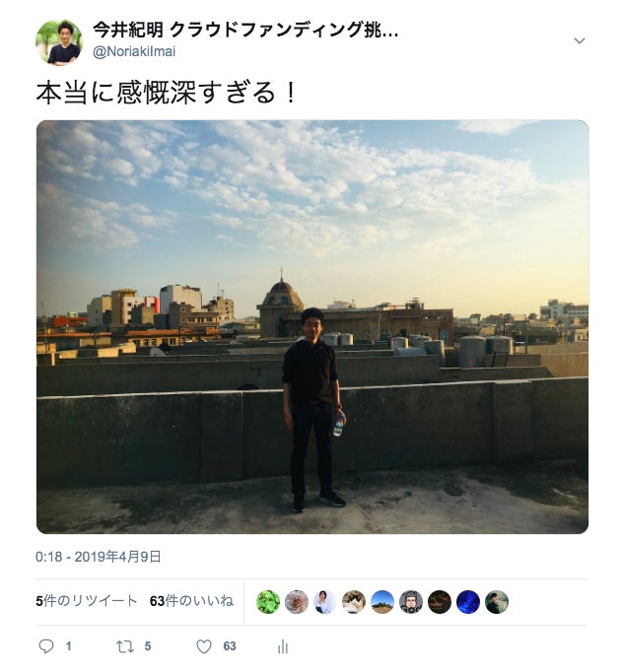Open the last liker avatar in row
This screenshot has width=621, height=672.
click(x=497, y=602)
